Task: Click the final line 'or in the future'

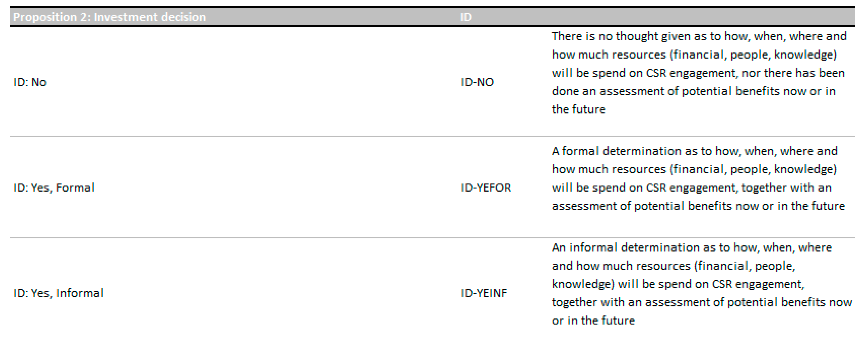Action: click(593, 320)
